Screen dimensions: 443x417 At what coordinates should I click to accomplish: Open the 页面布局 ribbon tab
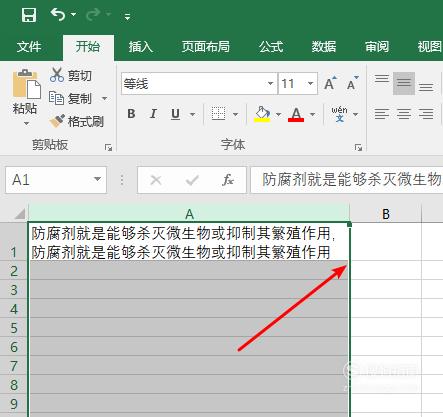pyautogui.click(x=206, y=47)
